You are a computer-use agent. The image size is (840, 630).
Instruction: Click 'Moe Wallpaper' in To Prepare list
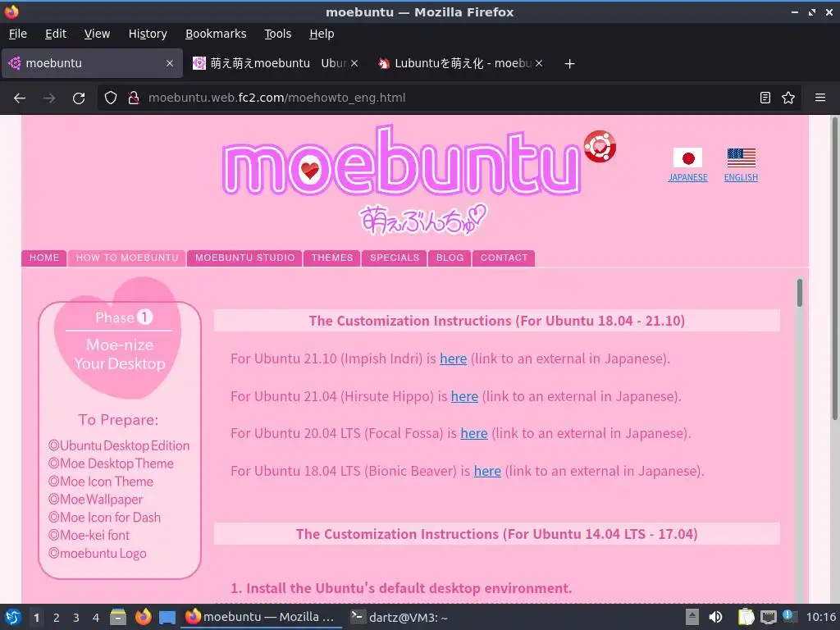(95, 500)
